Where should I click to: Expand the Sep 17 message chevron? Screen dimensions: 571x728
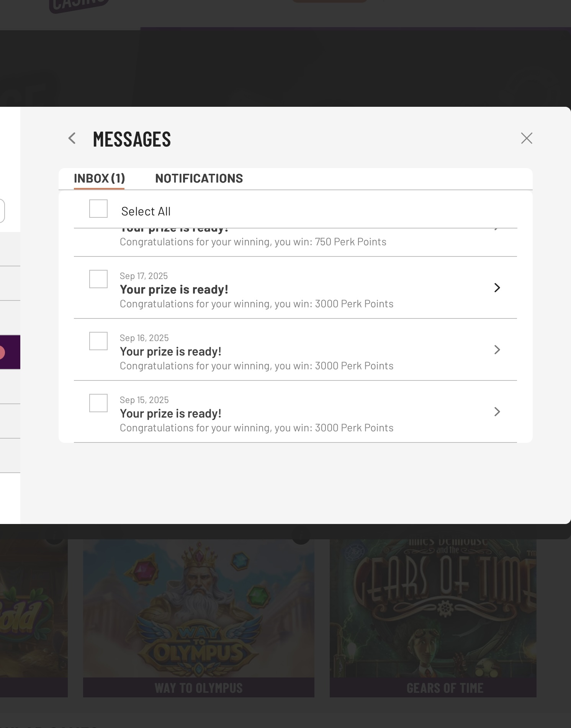point(497,288)
